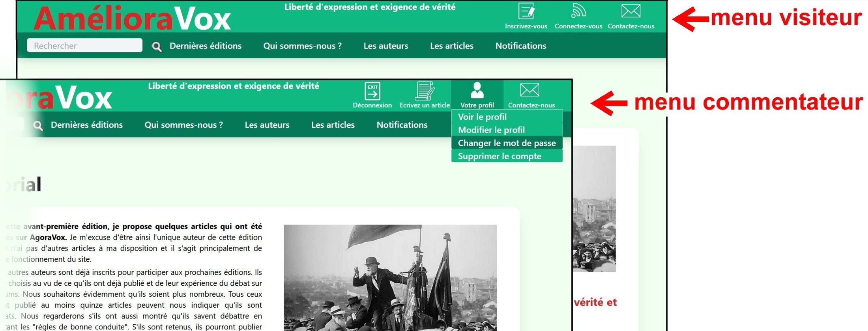Open Qui sommes-nous ? in commentator menu
This screenshot has width=868, height=331.
[x=183, y=125]
